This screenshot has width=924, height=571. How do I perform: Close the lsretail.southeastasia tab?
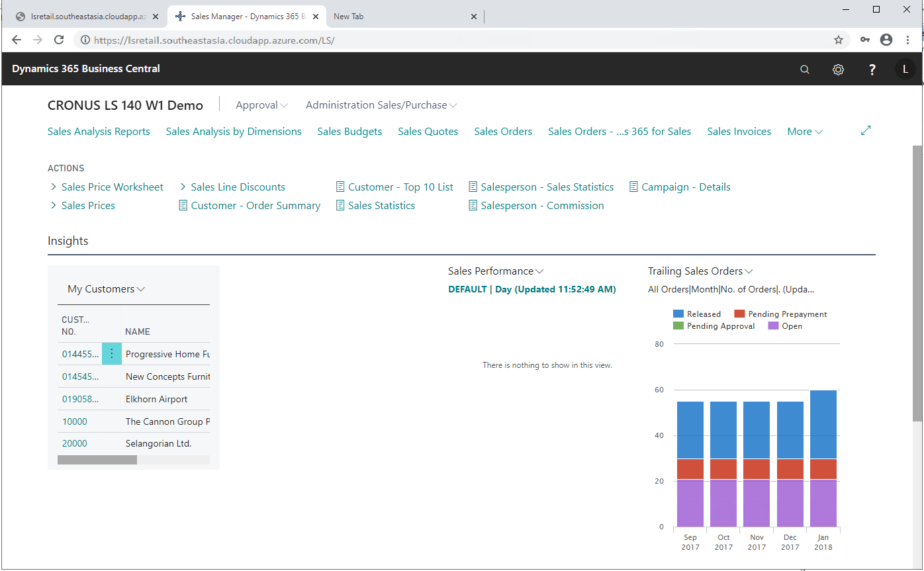[x=156, y=17]
